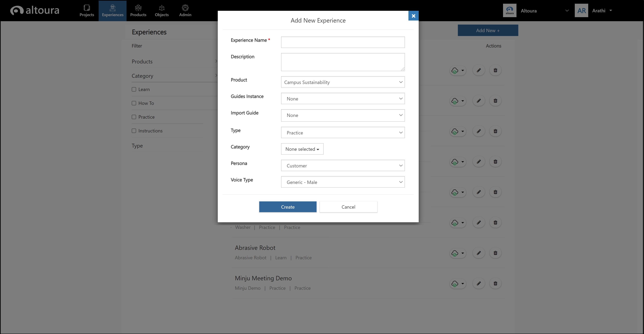Go to the Products section in top navigation

tap(138, 11)
